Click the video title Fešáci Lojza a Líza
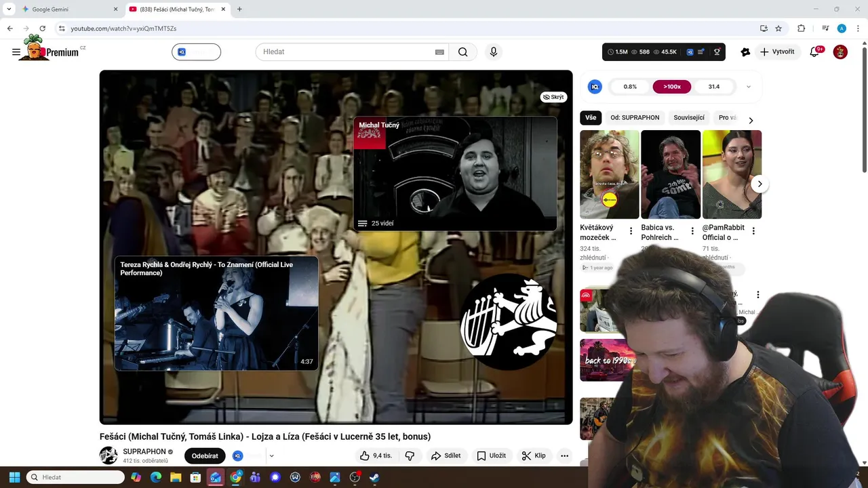 (x=265, y=436)
